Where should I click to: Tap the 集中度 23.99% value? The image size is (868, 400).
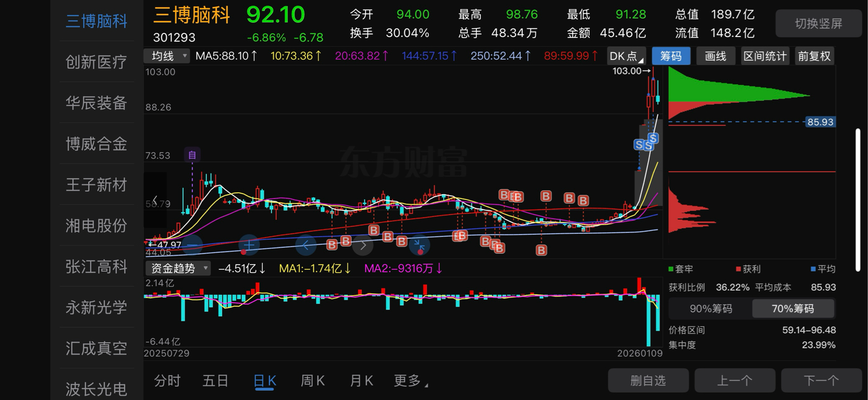coord(818,345)
